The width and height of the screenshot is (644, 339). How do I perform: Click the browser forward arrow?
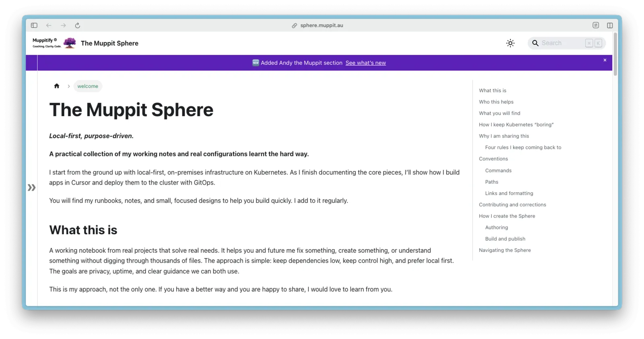coord(63,25)
